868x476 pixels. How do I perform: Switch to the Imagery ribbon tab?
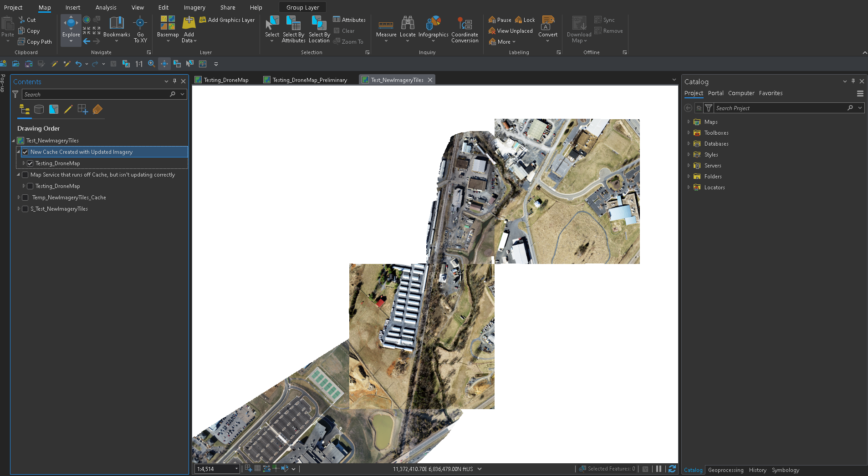pos(194,7)
